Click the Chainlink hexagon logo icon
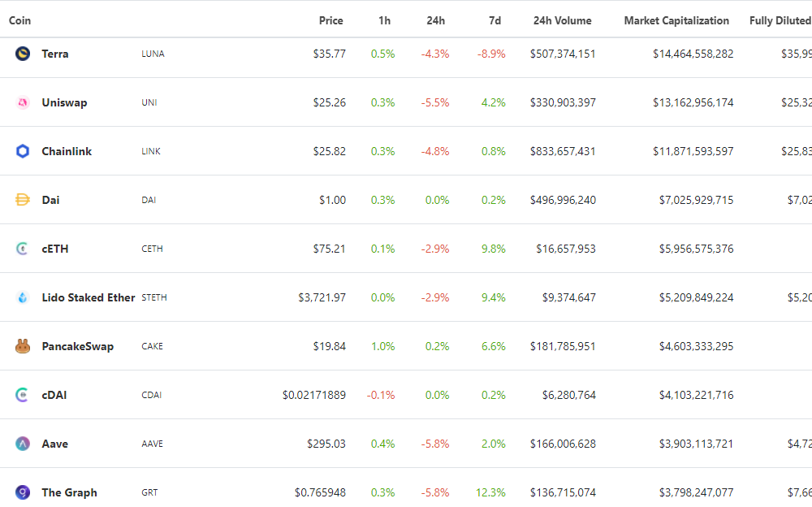This screenshot has height=507, width=812. coord(22,151)
